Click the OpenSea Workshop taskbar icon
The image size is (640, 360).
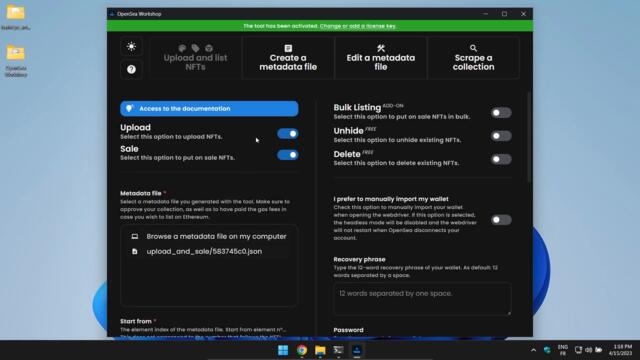pyautogui.click(x=357, y=350)
